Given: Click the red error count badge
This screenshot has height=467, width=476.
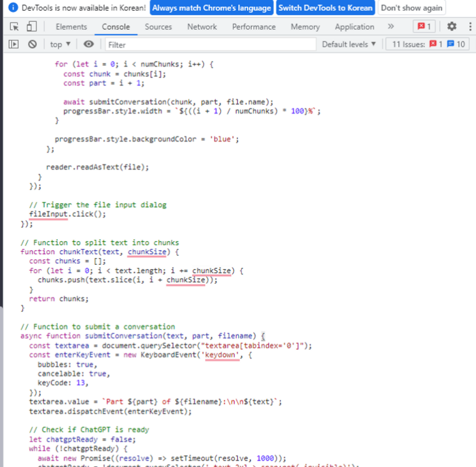Looking at the screenshot, I should (x=425, y=26).
